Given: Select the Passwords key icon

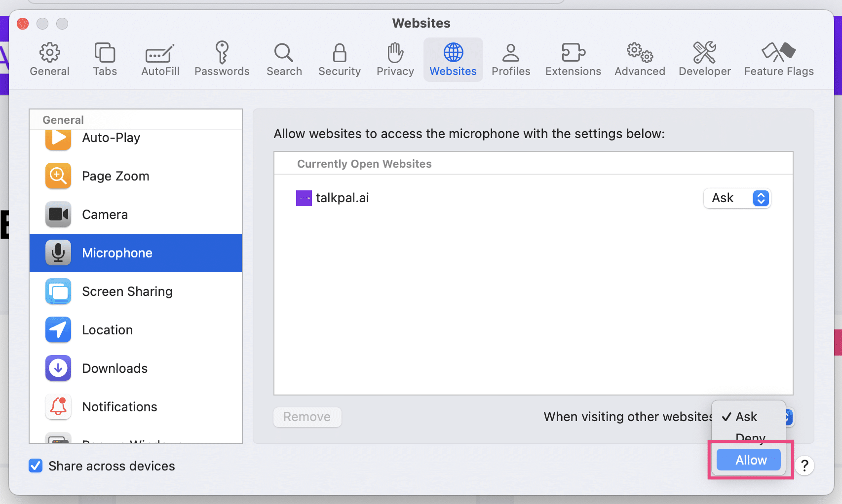Looking at the screenshot, I should tap(222, 58).
